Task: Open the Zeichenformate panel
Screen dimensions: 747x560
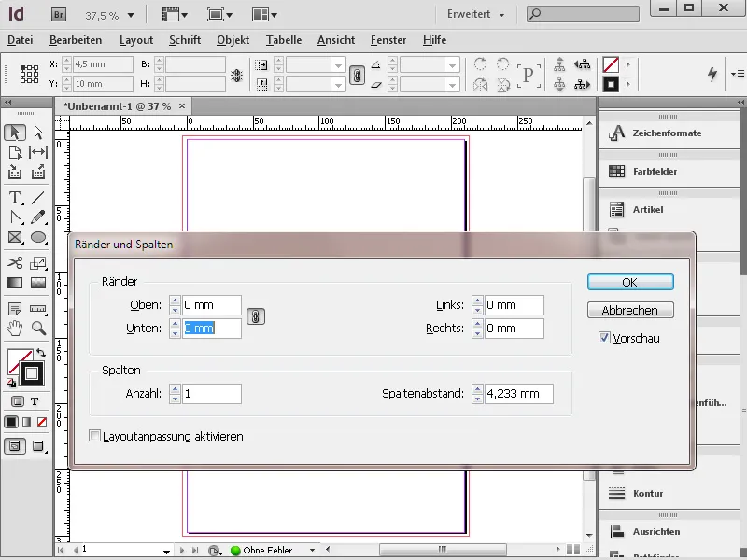Action: point(668,133)
